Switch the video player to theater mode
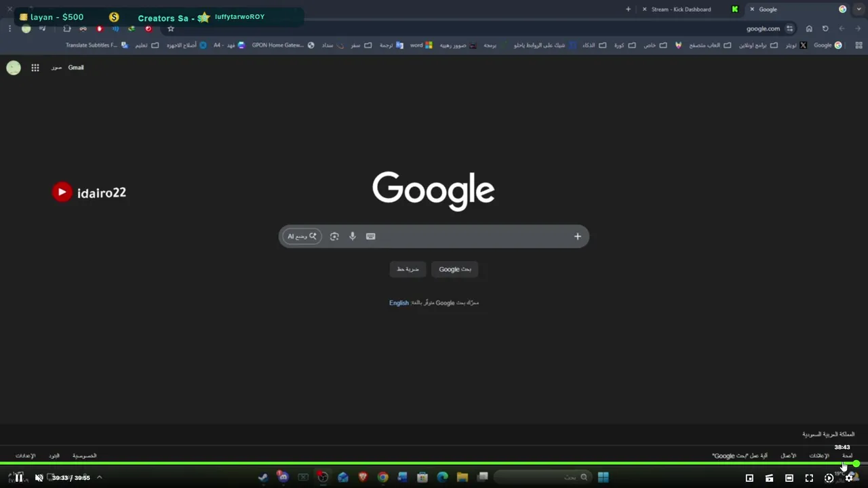Viewport: 868px width, 488px height. click(x=789, y=478)
